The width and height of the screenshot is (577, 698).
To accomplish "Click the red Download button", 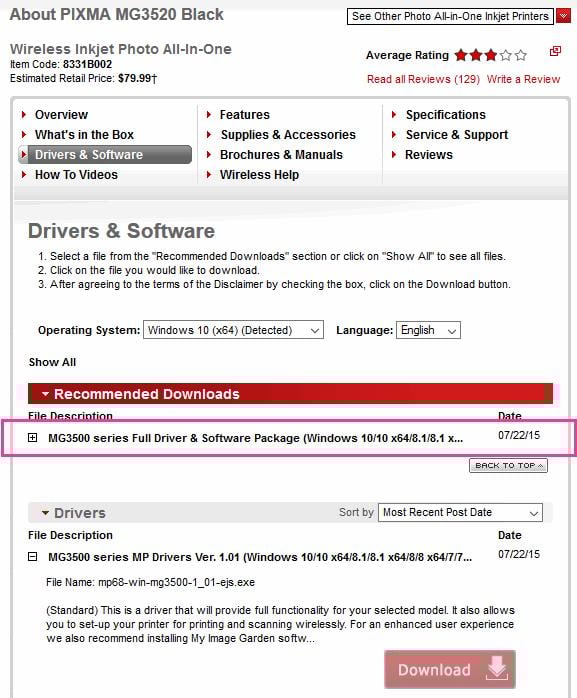I will pyautogui.click(x=450, y=669).
